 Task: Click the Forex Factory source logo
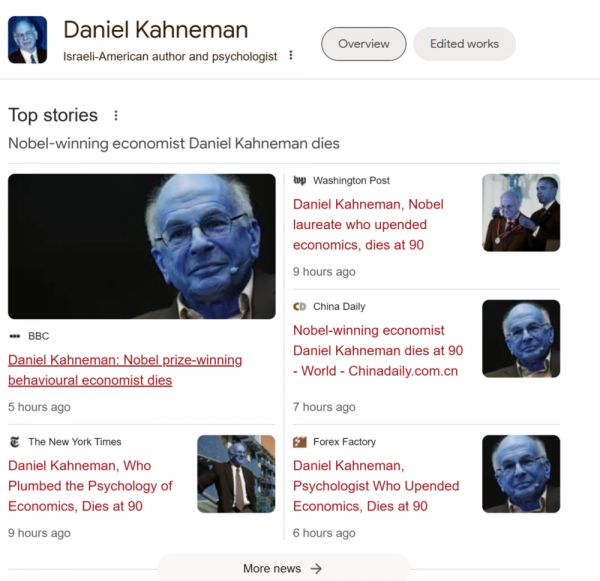[x=300, y=442]
